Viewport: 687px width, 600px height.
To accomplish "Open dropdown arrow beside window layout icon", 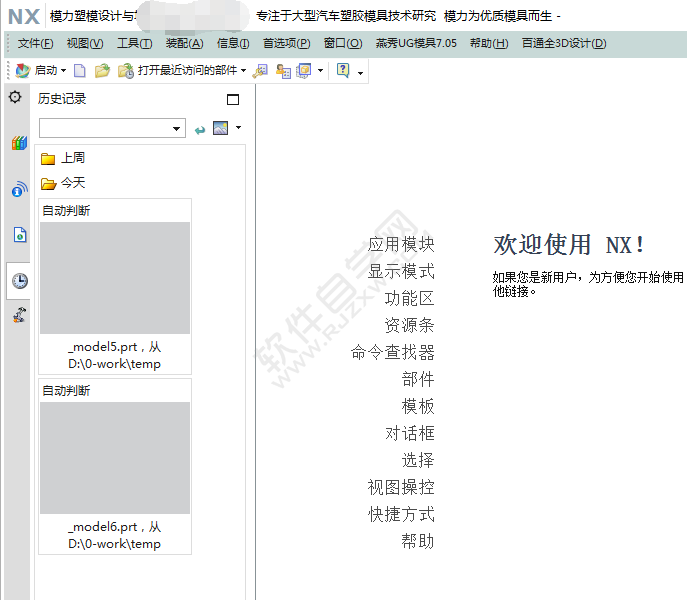I will 320,71.
